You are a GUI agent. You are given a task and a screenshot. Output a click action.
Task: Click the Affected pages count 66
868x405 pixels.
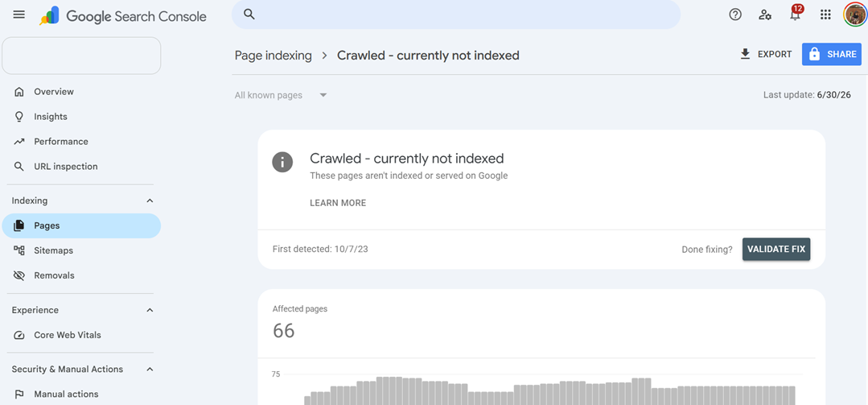[283, 331]
